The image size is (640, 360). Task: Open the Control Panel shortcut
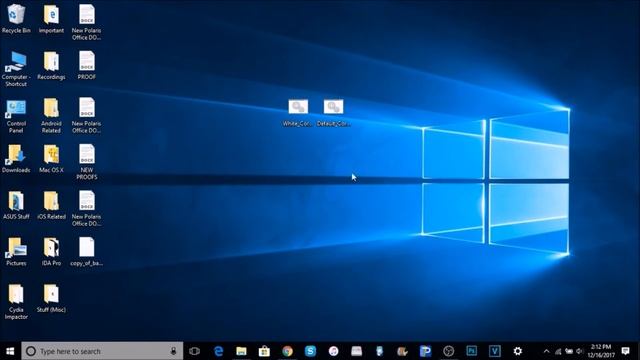(x=16, y=116)
